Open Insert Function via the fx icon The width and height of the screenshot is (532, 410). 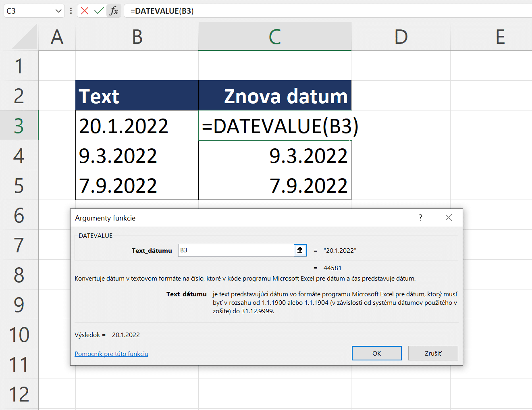[114, 11]
